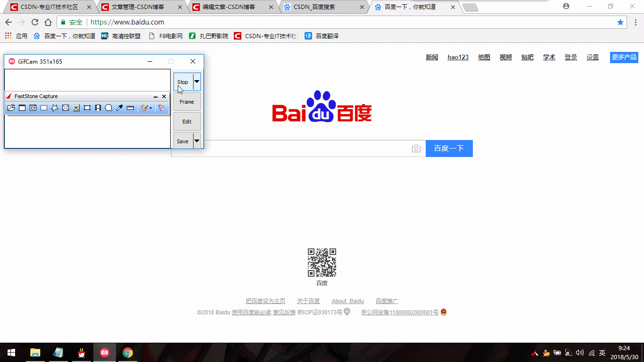
Task: Open 高清控联盟 bookmark
Action: pos(121,36)
